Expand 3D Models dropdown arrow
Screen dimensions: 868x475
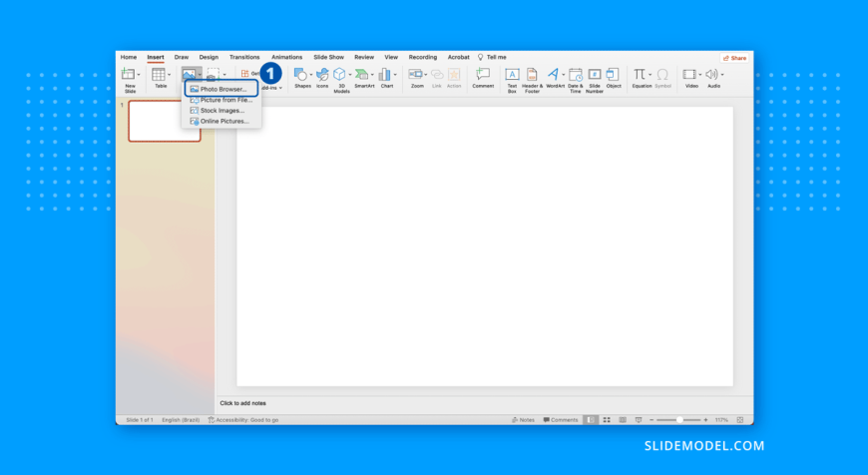(350, 75)
